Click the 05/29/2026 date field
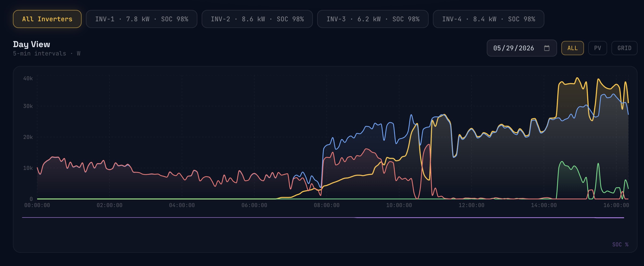 [x=522, y=48]
